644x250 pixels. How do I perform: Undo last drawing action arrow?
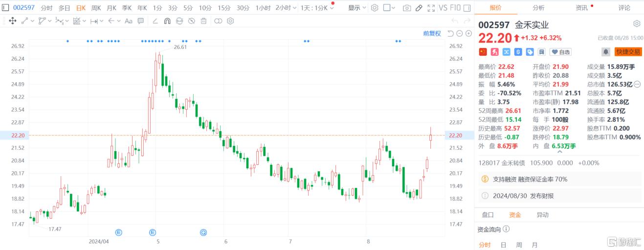click(454, 21)
